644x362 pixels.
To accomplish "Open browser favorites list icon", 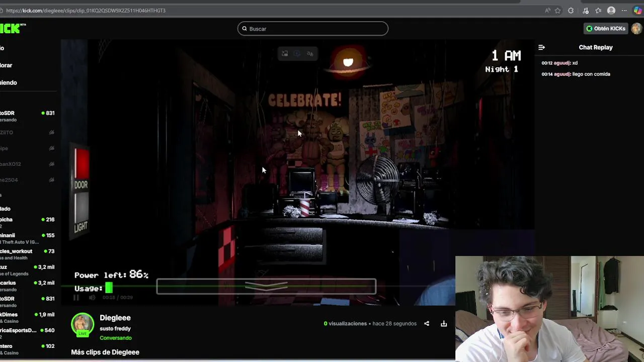I will (x=598, y=11).
